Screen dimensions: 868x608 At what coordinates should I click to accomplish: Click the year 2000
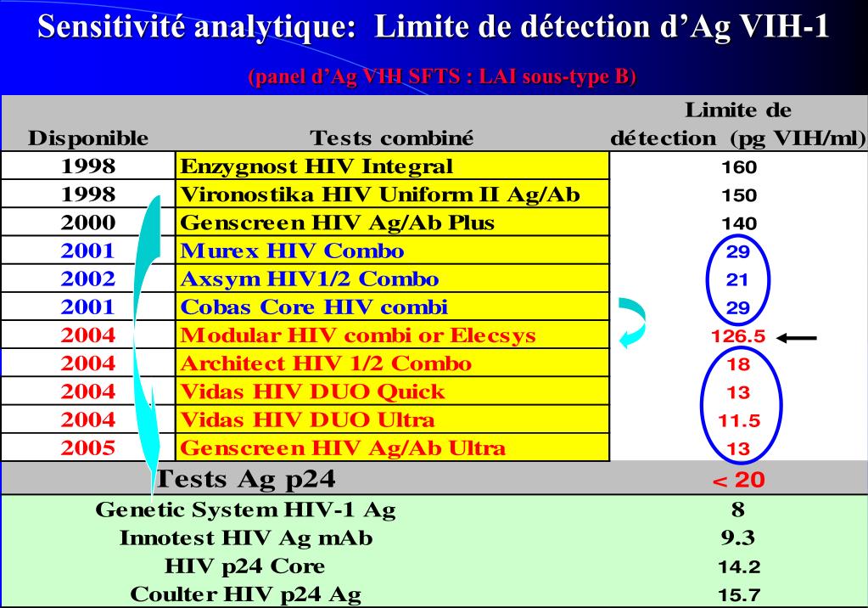pyautogui.click(x=88, y=222)
